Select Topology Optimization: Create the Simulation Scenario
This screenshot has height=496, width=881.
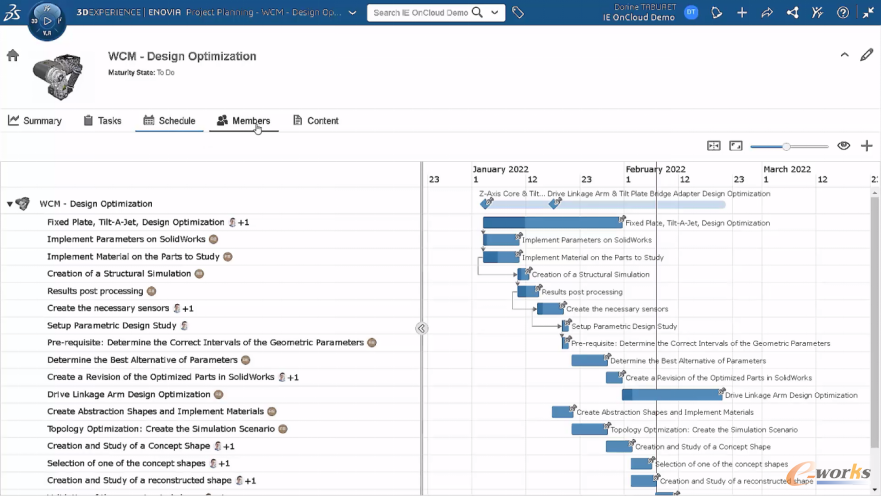pos(161,429)
